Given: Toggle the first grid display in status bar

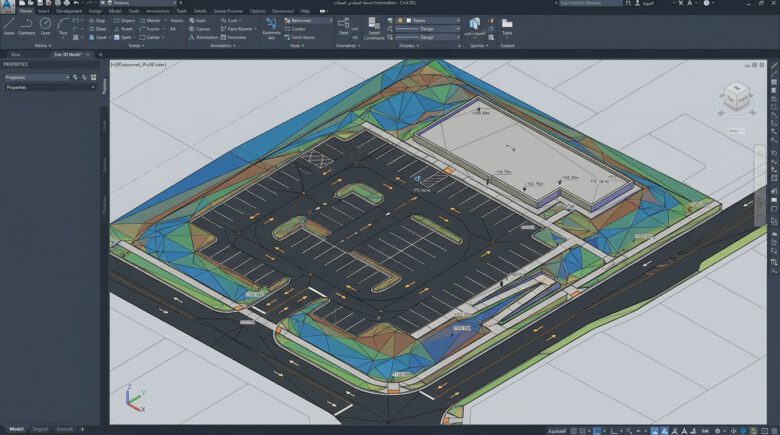Looking at the screenshot, I should pyautogui.click(x=574, y=431).
